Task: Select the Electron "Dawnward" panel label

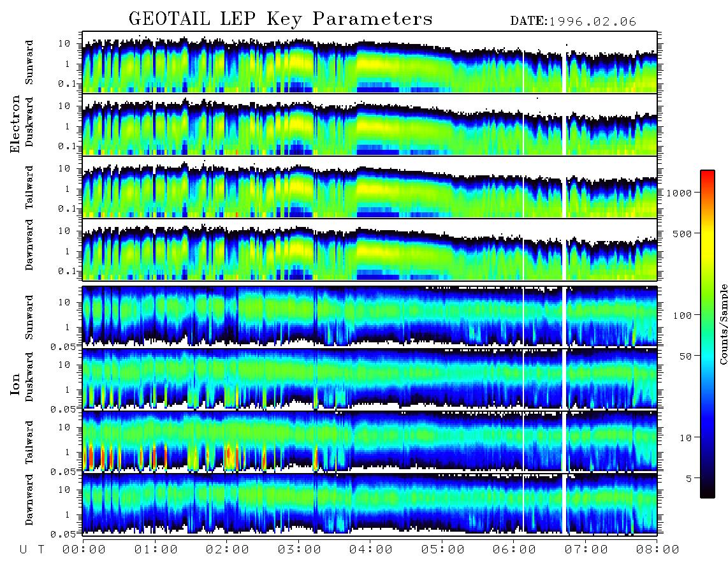Action: click(x=29, y=245)
